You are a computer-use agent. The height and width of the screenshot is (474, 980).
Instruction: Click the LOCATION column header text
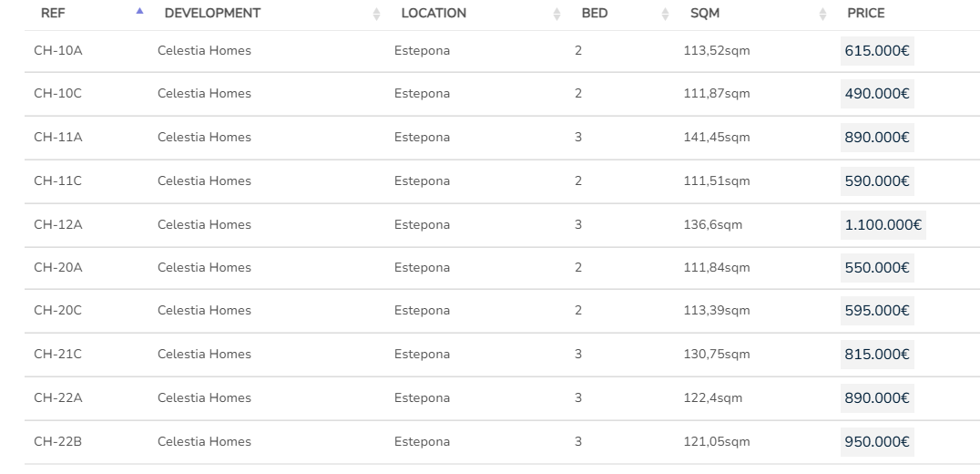434,14
